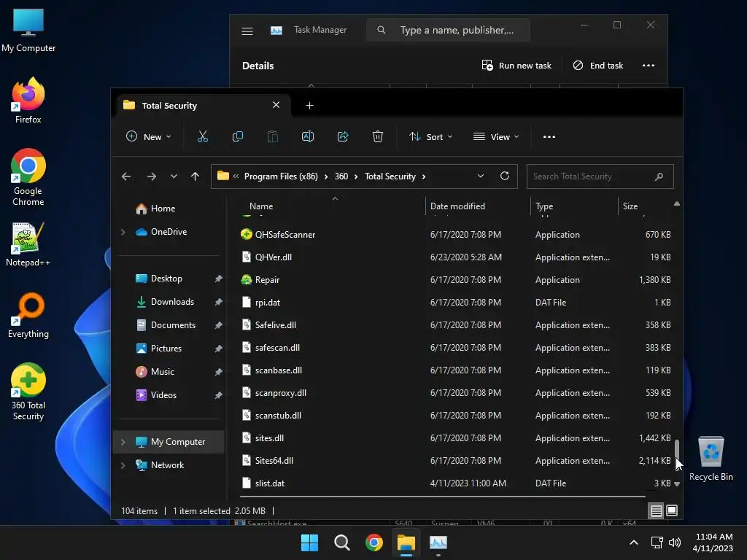Open the Sort dropdown menu
The image size is (747, 560).
click(430, 136)
